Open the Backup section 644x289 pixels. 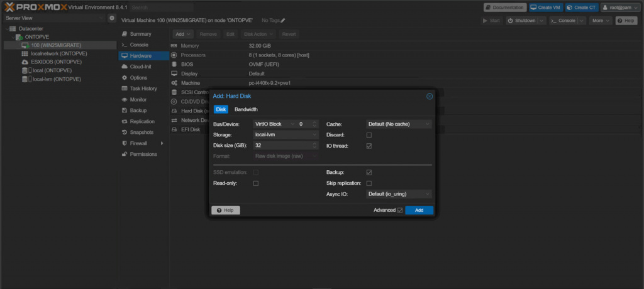pyautogui.click(x=144, y=111)
